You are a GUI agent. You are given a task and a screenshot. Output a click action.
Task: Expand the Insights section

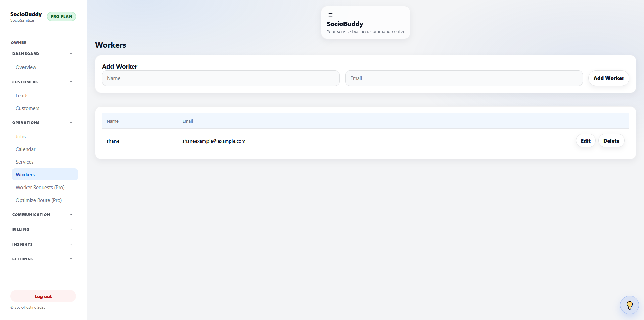coord(42,244)
